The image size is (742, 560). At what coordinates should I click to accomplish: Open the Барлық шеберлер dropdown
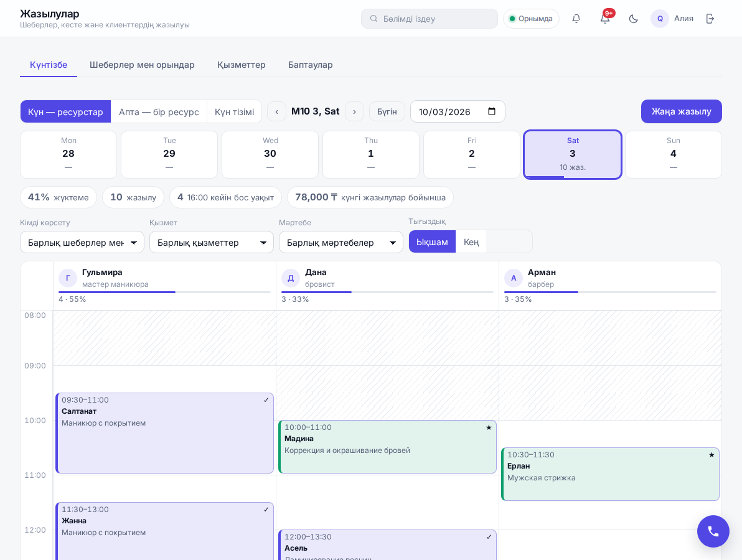coord(82,242)
